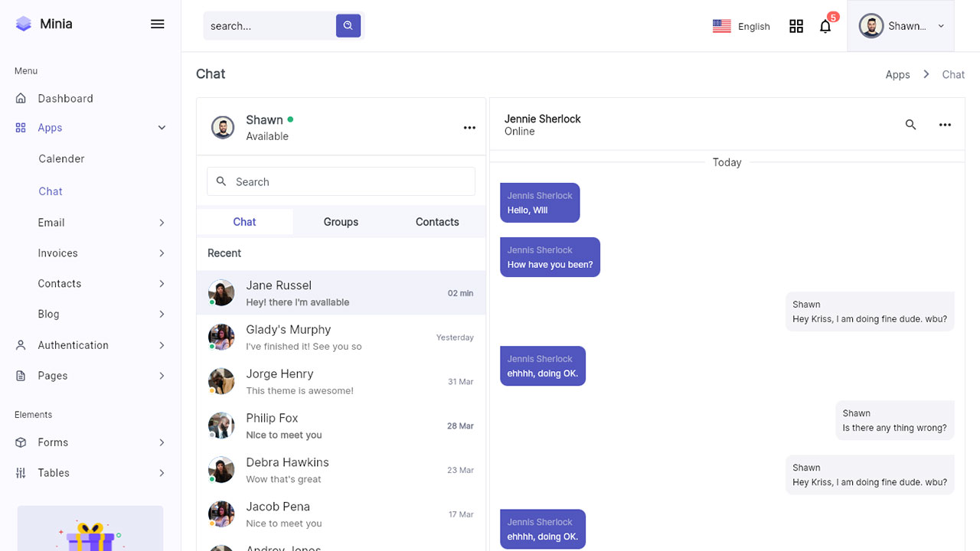Open the Contacts tab in chat panel
This screenshot has width=980, height=551.
(x=436, y=221)
